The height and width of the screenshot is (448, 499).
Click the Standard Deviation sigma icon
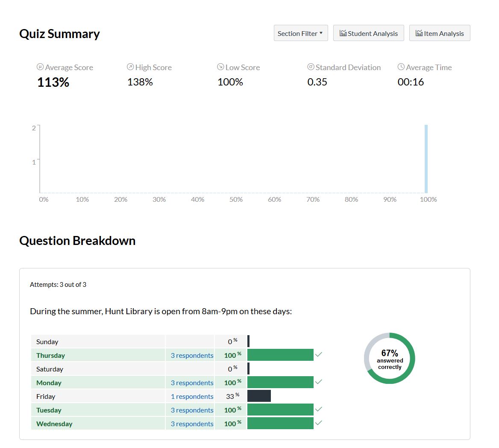[311, 67]
